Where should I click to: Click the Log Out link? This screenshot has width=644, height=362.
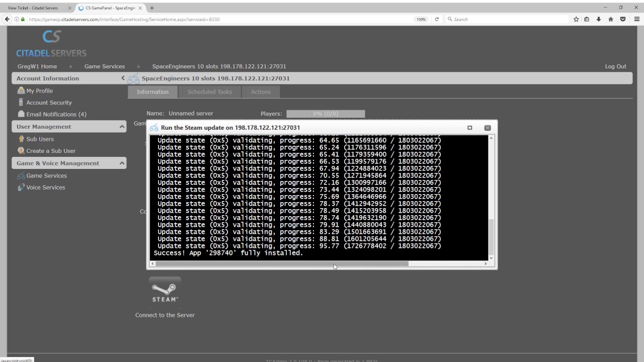[x=615, y=66]
